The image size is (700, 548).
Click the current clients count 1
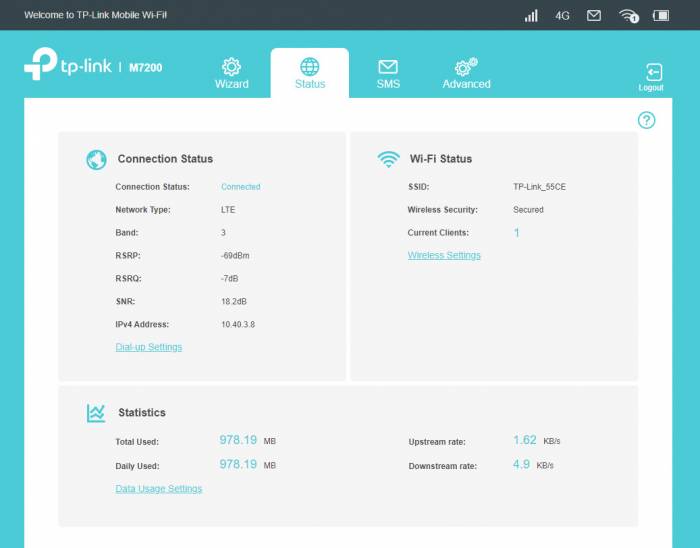pyautogui.click(x=517, y=232)
